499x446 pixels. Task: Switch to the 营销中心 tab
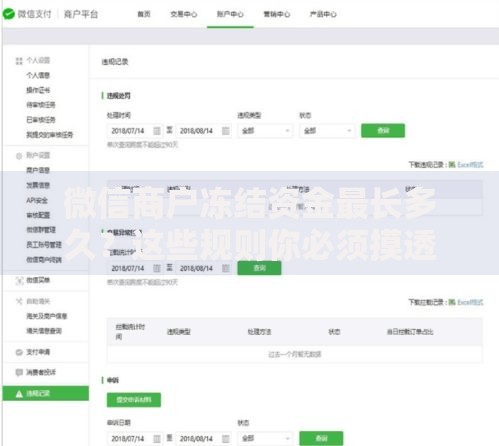pyautogui.click(x=277, y=14)
